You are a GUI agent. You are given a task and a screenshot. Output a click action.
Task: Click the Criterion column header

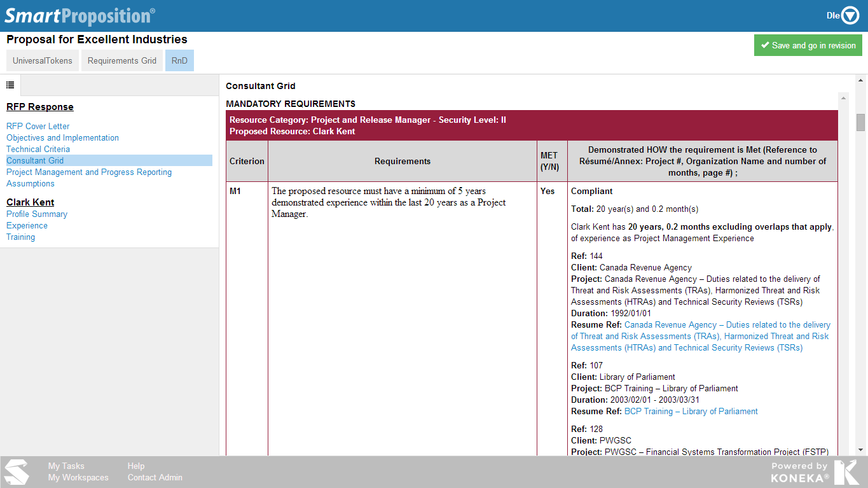pyautogui.click(x=247, y=161)
